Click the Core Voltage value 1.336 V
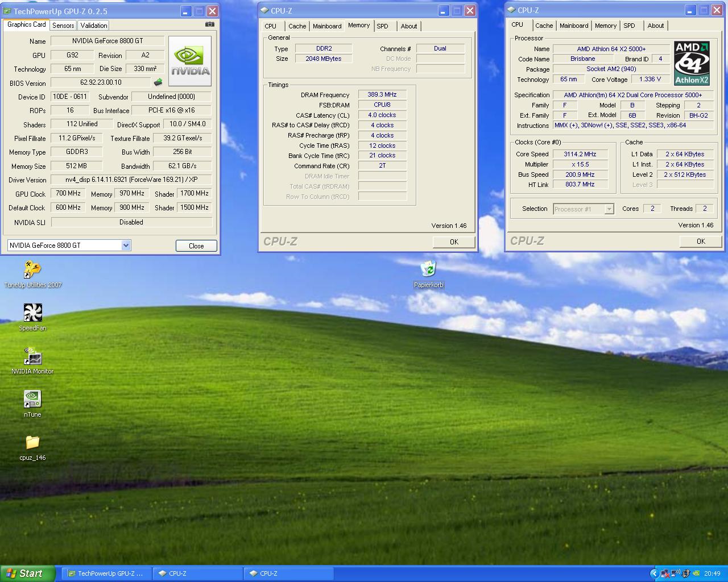 650,80
